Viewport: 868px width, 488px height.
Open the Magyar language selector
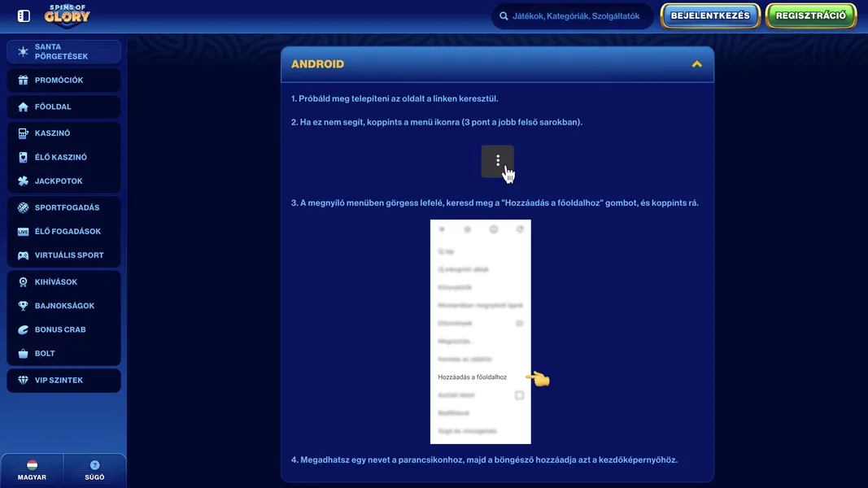pos(33,471)
